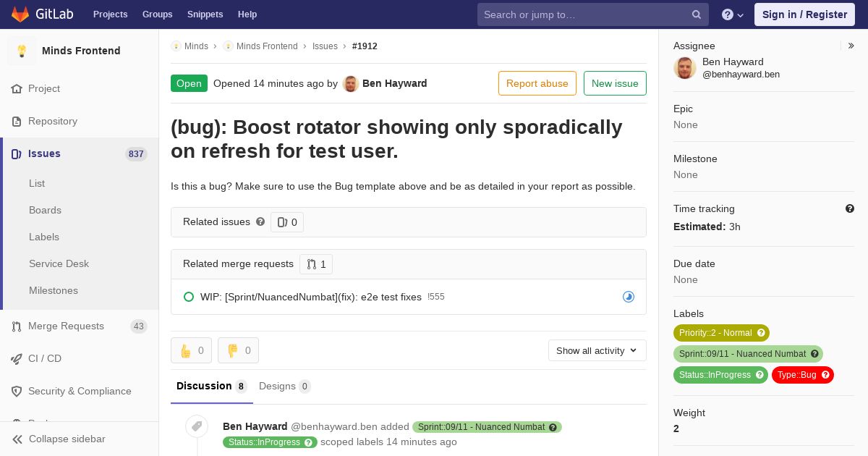Viewport: 868px width, 456px height.
Task: Click the Open status badge
Action: tap(189, 83)
